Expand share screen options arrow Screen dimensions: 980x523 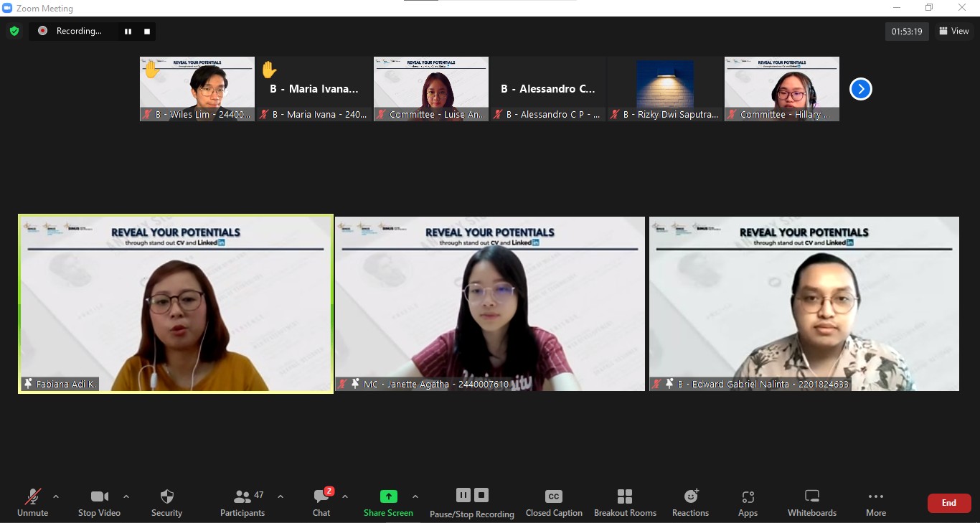[x=415, y=496]
